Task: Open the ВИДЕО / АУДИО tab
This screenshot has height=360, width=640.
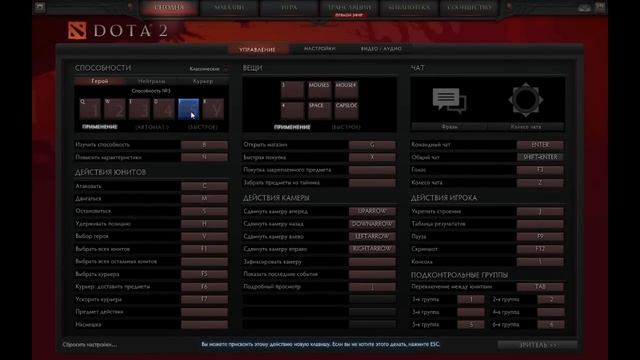Action: [381, 49]
